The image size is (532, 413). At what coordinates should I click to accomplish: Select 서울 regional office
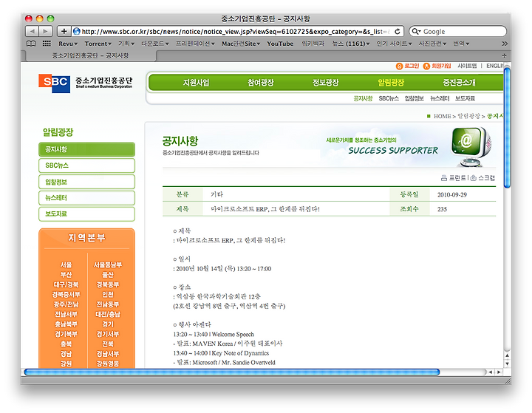tap(66, 264)
